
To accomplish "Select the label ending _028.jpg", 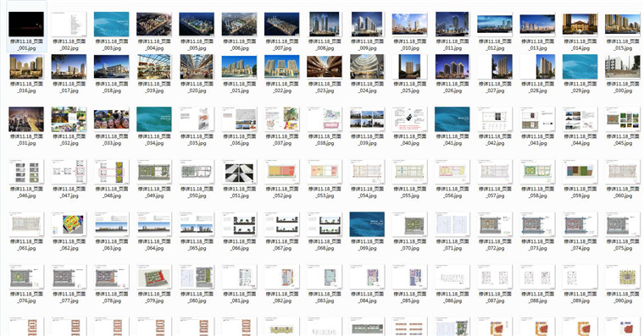I will tap(537, 87).
